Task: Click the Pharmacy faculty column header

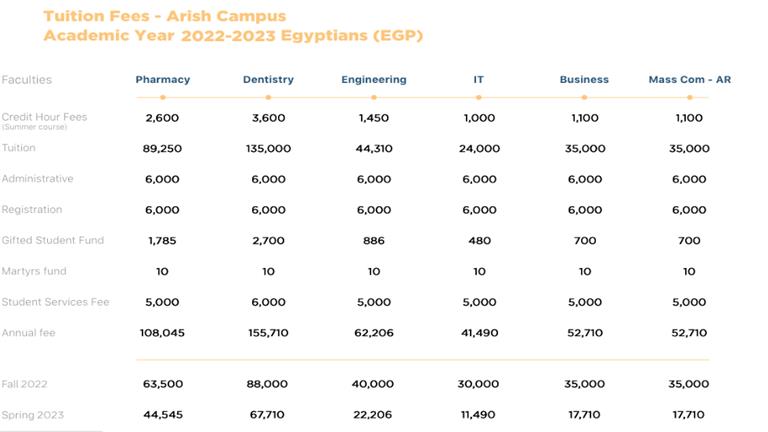Action: click(162, 80)
